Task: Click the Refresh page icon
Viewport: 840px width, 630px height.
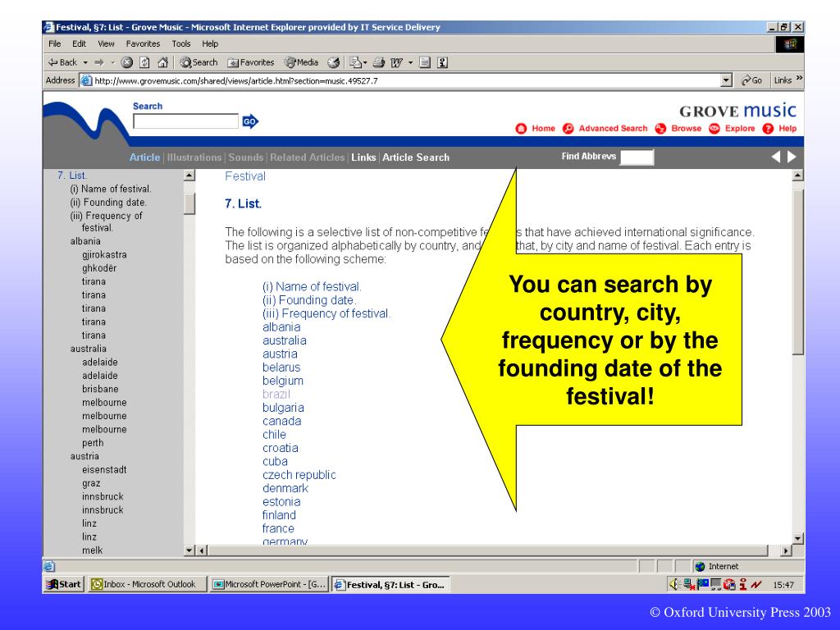Action: (144, 62)
